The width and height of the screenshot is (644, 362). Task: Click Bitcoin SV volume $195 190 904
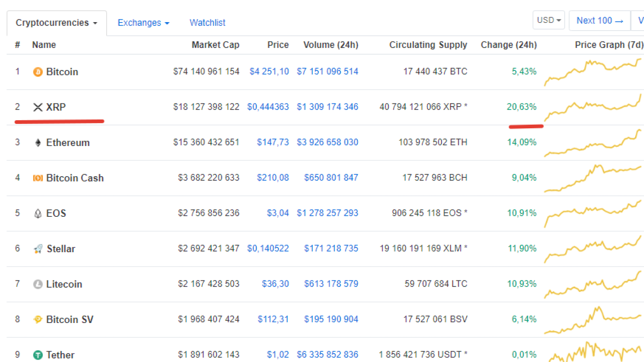click(x=331, y=319)
